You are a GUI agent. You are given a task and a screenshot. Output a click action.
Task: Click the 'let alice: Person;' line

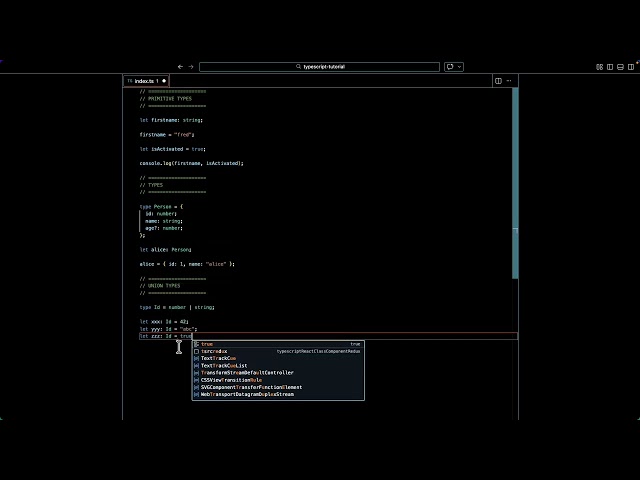tap(165, 250)
